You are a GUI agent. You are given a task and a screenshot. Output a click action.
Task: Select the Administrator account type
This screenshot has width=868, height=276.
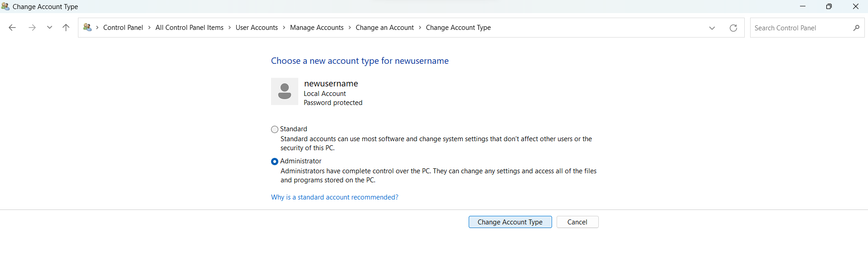tap(275, 162)
